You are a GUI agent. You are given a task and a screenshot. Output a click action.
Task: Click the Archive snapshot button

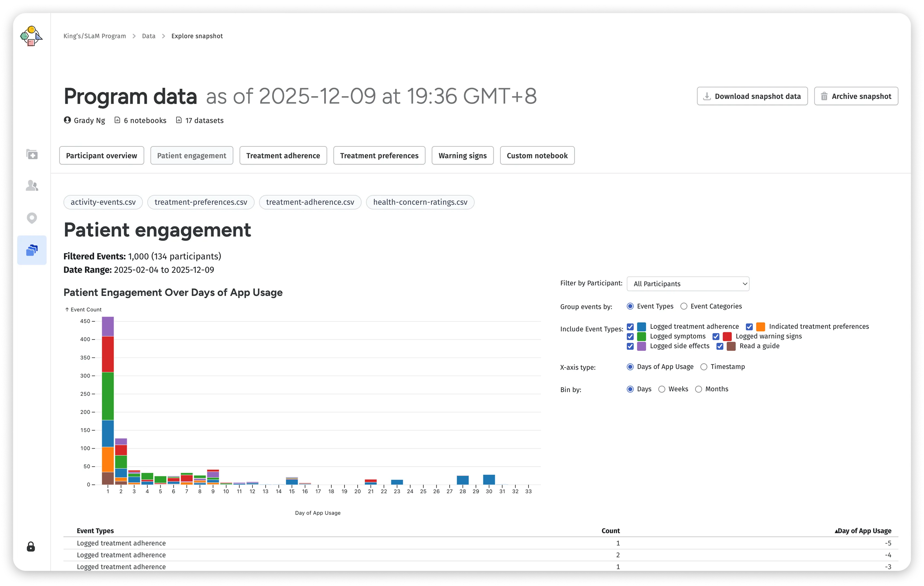856,96
